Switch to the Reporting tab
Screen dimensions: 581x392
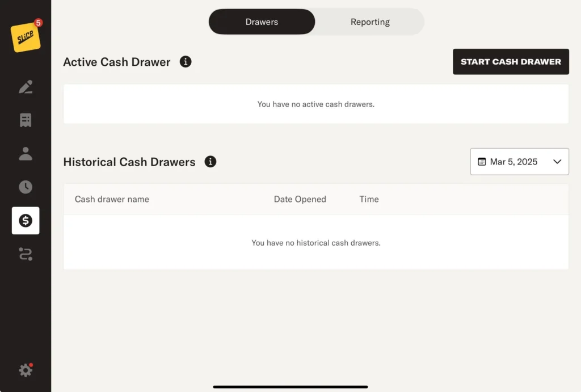click(x=370, y=22)
